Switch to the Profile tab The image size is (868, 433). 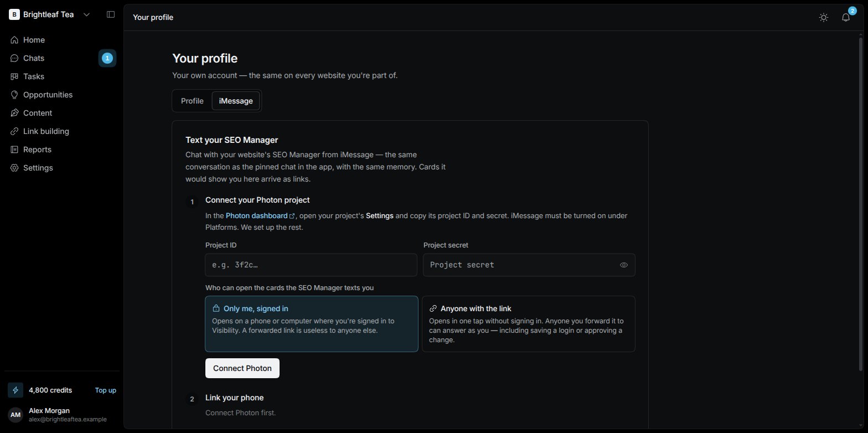[x=192, y=101]
